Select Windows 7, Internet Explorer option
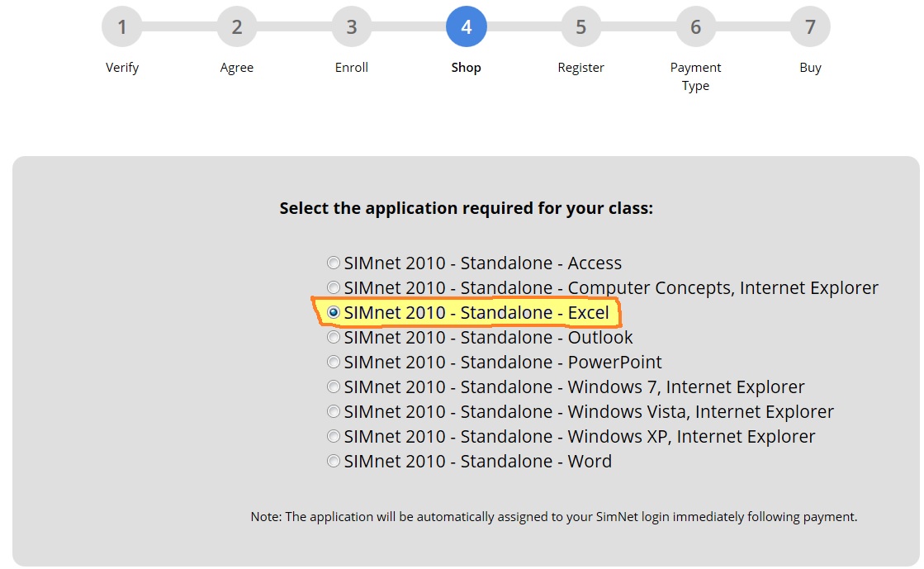The height and width of the screenshot is (569, 924). click(x=334, y=386)
